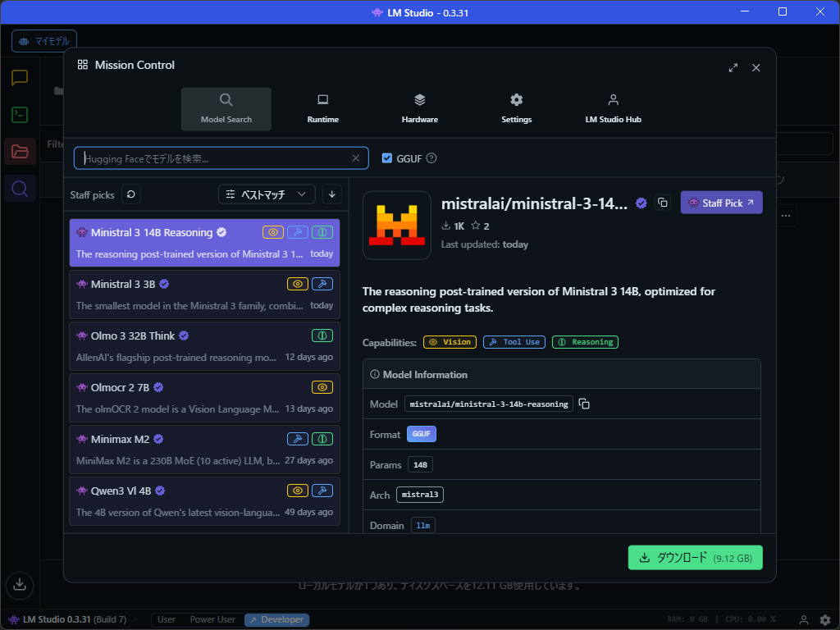
Task: Refresh the Staff picks list
Action: pyautogui.click(x=131, y=194)
